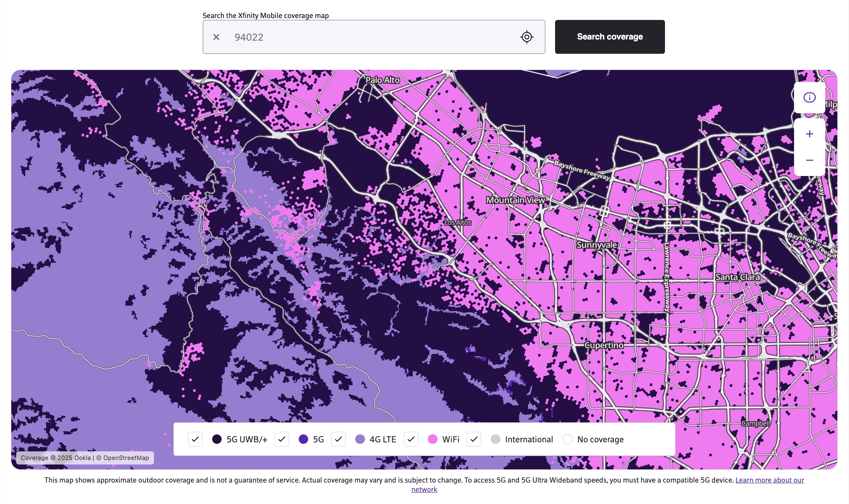Click the Palo Alto map label
Viewport: 849px width, 504px height.
click(383, 80)
